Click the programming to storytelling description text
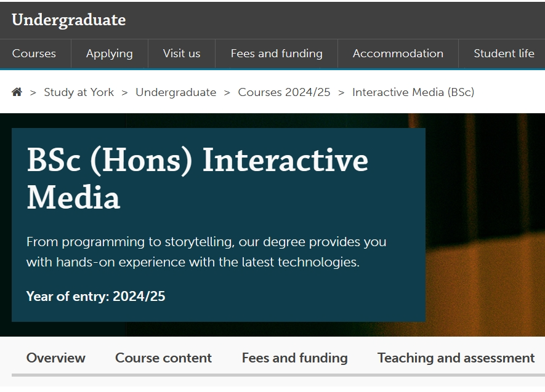 coord(206,252)
